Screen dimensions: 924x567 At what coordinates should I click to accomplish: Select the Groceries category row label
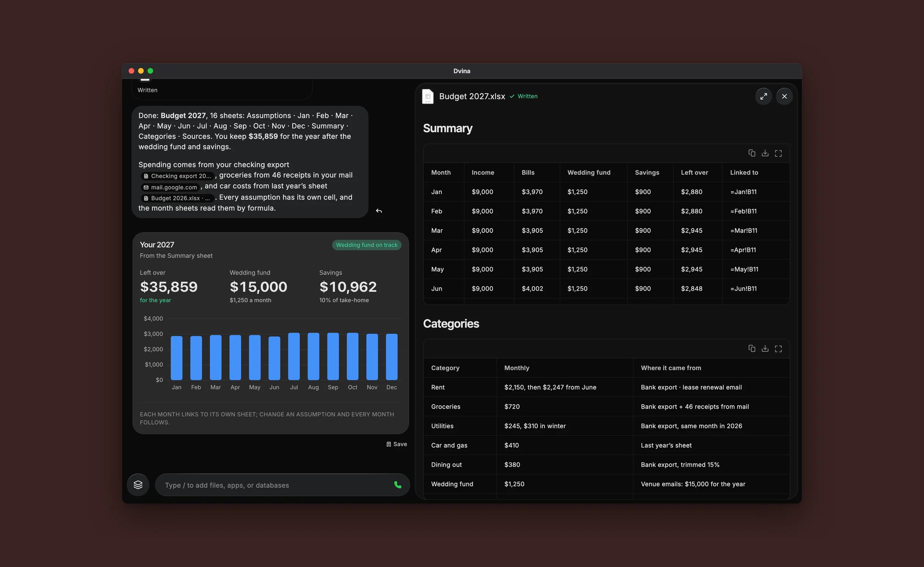pos(445,406)
